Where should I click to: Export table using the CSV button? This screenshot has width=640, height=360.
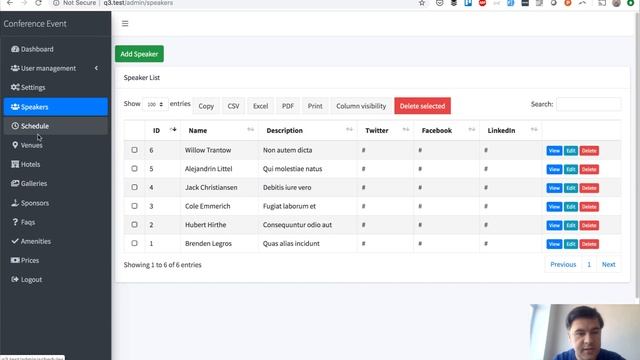233,106
